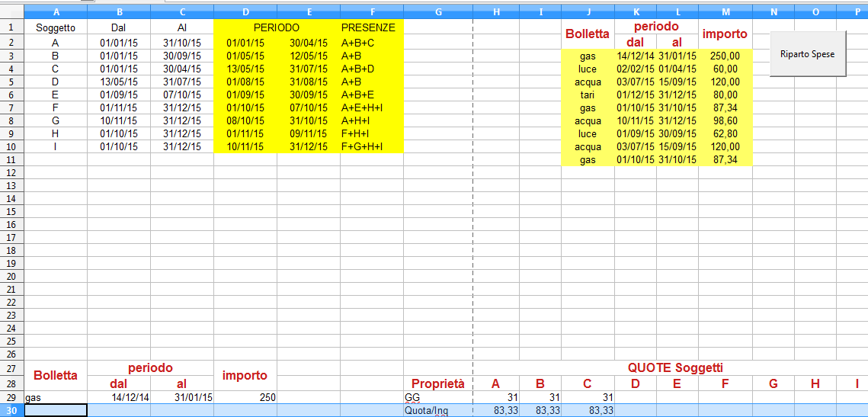This screenshot has height=417, width=868.
Task: Click the Riparto Spese button
Action: click(808, 54)
